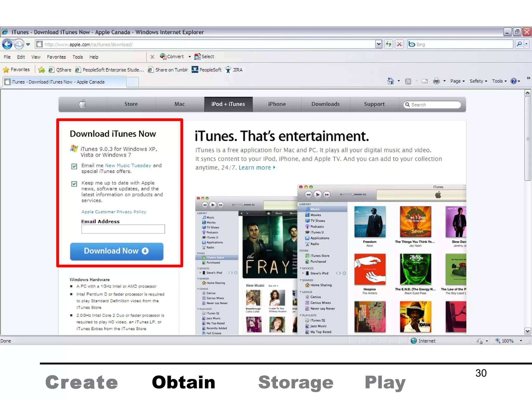This screenshot has height=399, width=532.
Task: Open the search provider dropdown arrow
Action: point(526,44)
